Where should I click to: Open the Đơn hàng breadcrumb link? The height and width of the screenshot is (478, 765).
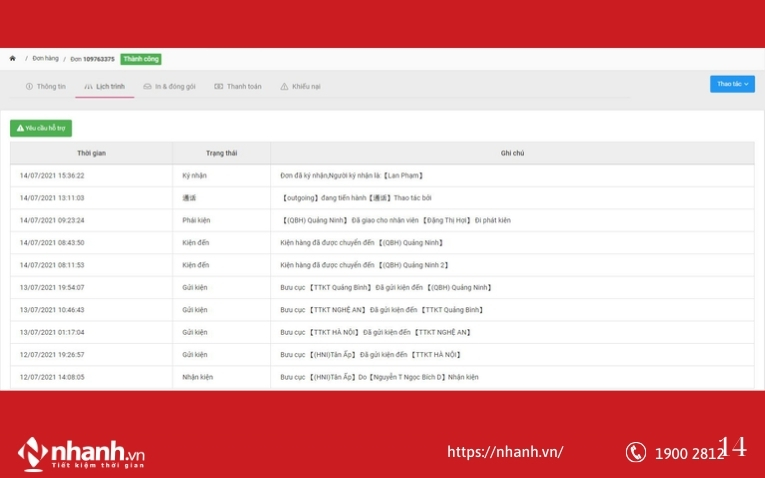[x=45, y=59]
